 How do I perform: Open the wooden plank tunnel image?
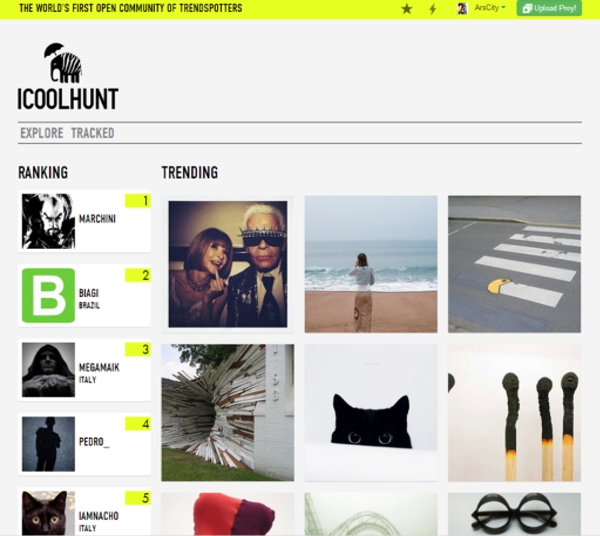[228, 412]
